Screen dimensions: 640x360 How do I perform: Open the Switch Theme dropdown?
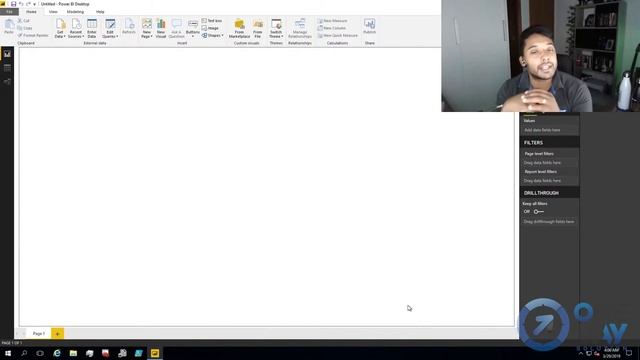click(276, 28)
